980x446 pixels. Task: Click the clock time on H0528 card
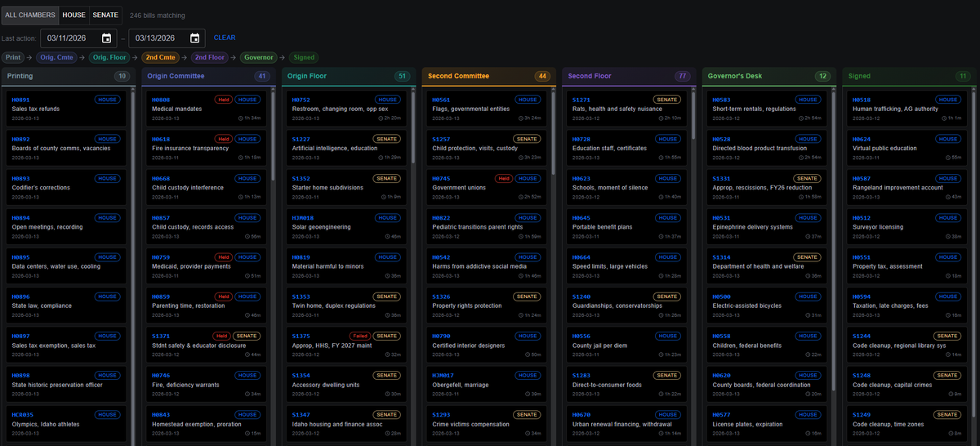(x=810, y=157)
